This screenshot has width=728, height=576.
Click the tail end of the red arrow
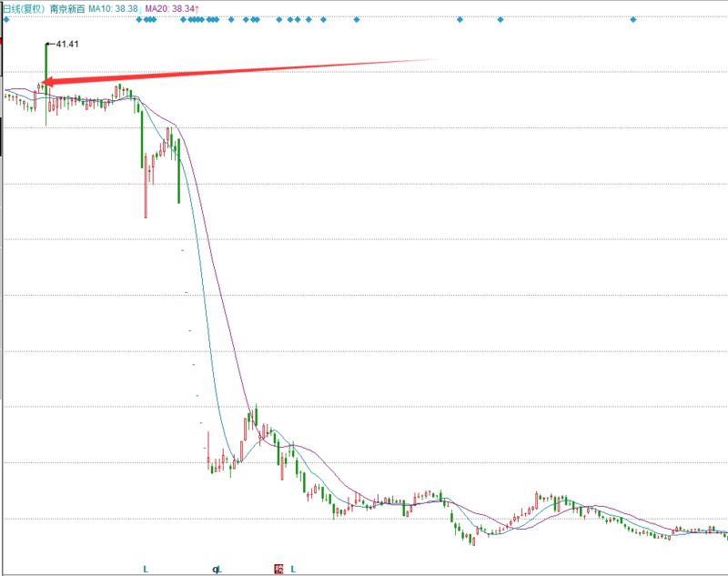tap(437, 61)
